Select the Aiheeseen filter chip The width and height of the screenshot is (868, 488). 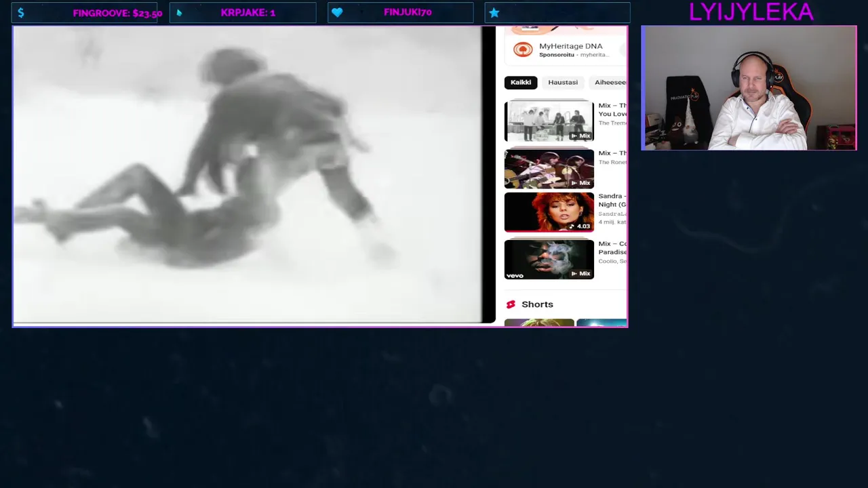610,83
